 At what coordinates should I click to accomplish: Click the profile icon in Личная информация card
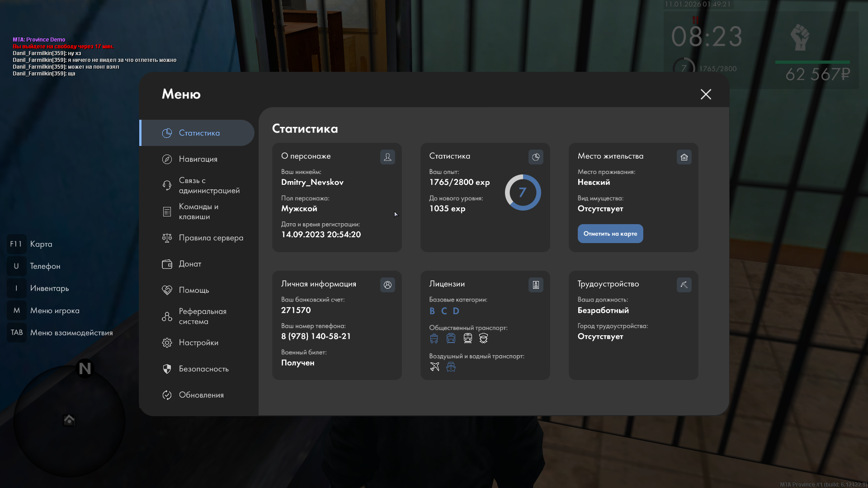(387, 285)
